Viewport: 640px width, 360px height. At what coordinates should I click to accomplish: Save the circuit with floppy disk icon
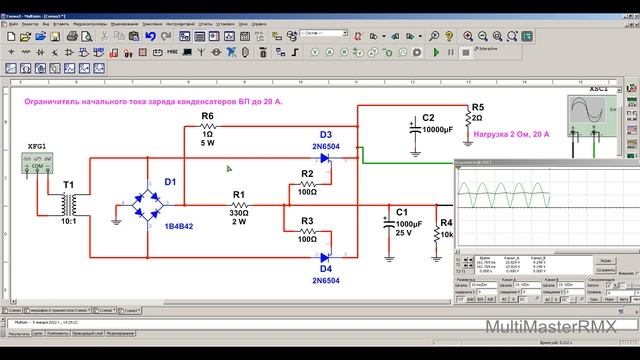tap(55, 36)
